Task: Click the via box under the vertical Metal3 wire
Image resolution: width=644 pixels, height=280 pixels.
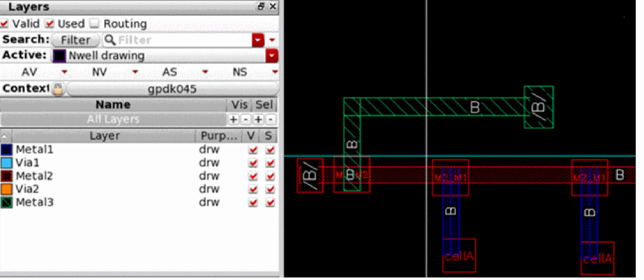Action: coord(352,175)
